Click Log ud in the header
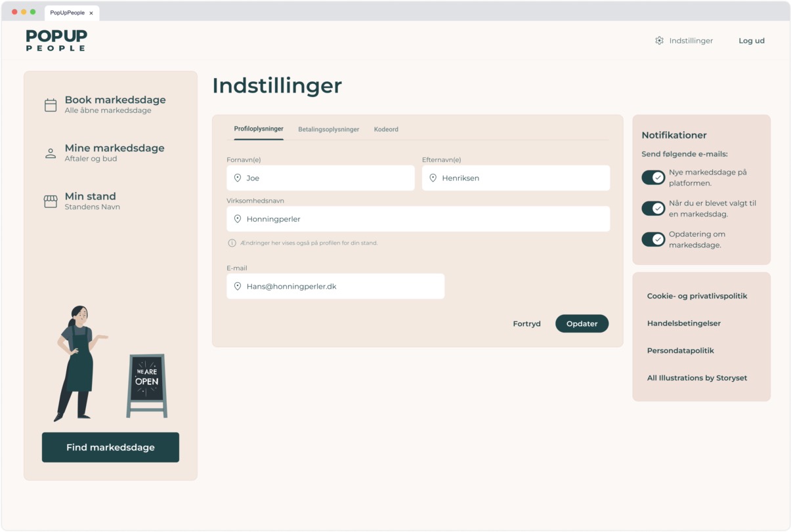Viewport: 791px width, 532px height. tap(751, 41)
